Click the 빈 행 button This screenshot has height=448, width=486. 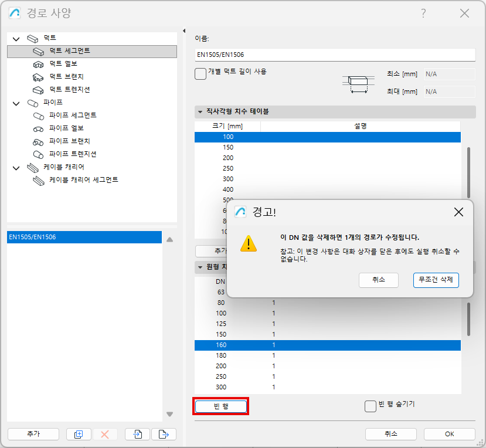pyautogui.click(x=221, y=406)
